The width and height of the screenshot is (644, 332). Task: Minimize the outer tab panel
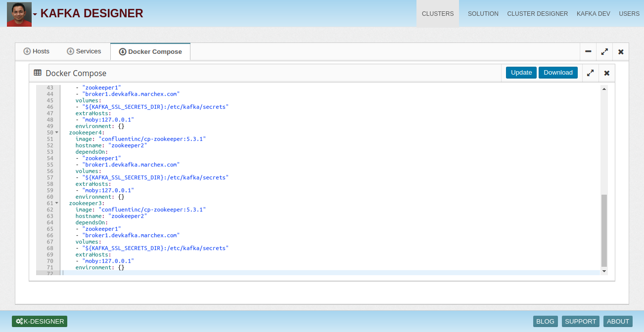pos(588,51)
